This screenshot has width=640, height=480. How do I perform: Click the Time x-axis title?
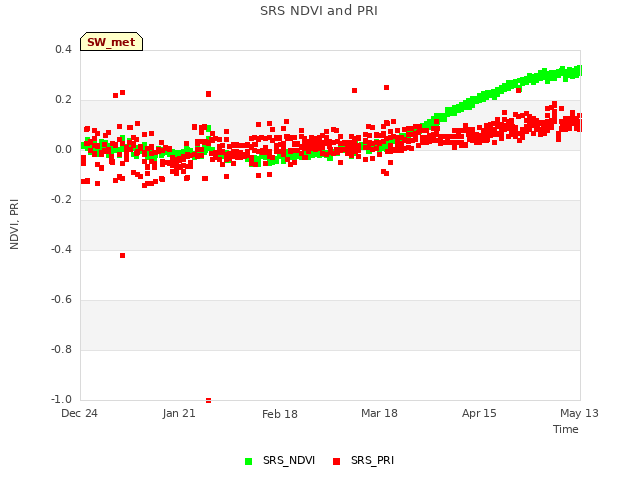click(566, 429)
